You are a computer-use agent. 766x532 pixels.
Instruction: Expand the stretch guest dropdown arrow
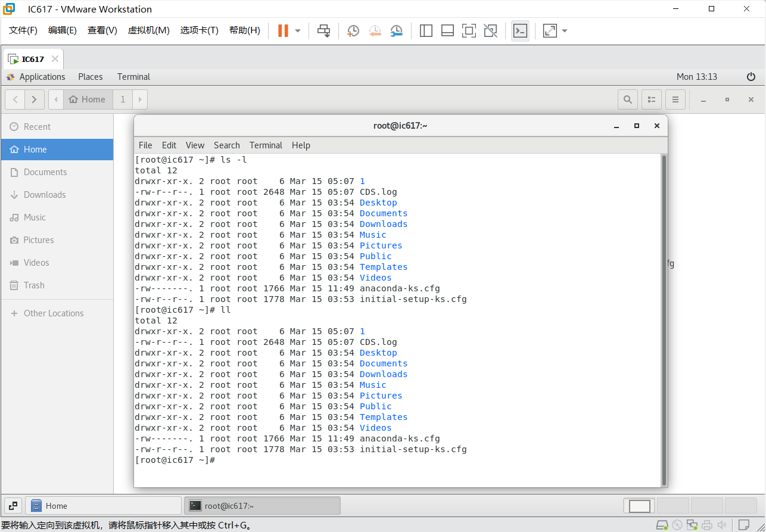[565, 30]
